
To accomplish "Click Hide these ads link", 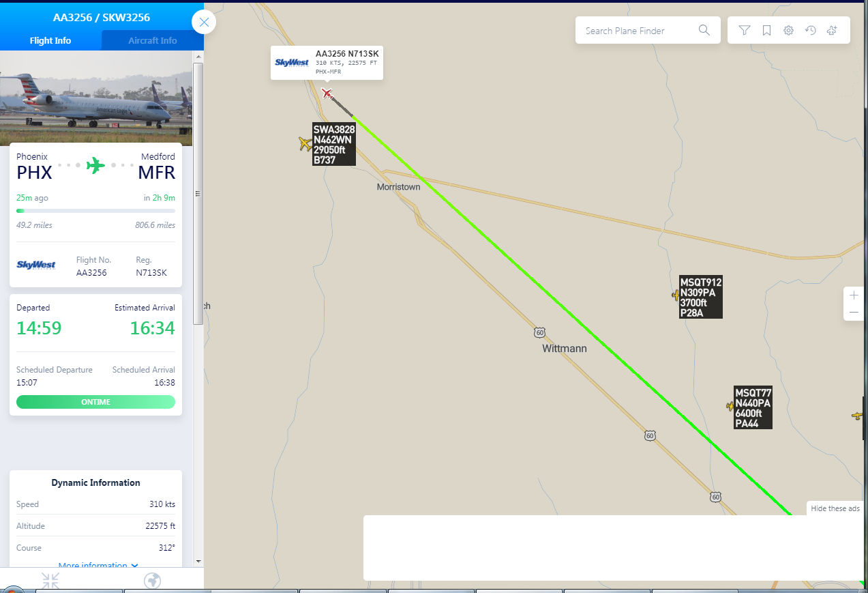I will pyautogui.click(x=835, y=508).
